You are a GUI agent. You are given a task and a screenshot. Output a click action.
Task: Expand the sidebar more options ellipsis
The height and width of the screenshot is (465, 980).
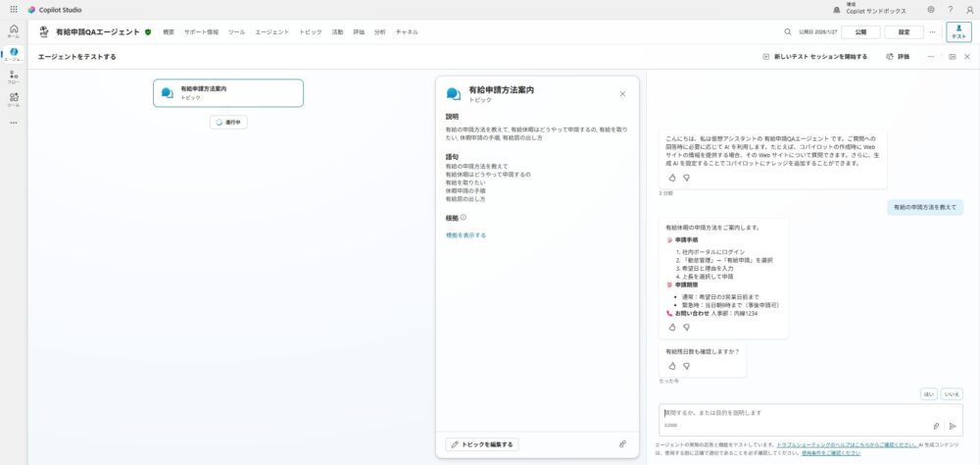(x=14, y=123)
